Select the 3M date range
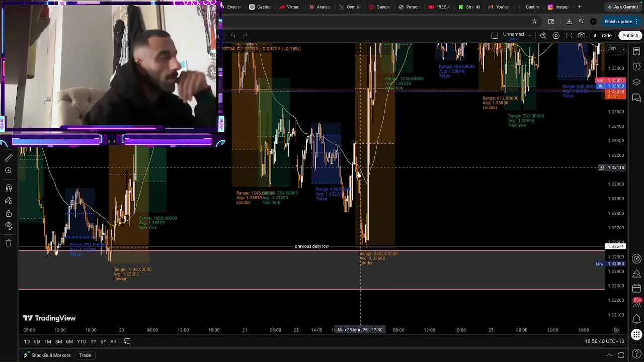This screenshot has height=362, width=644. (58, 342)
